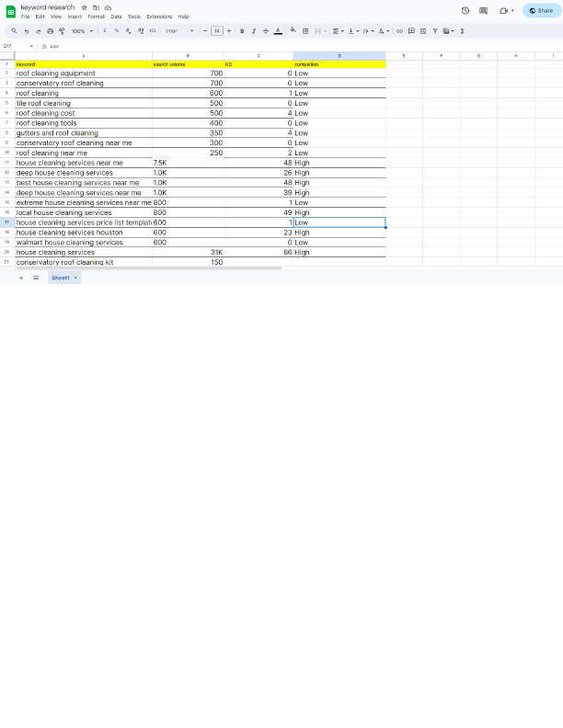Viewport: 563px width, 728px height.
Task: Insert a comment from toolbar
Action: tap(411, 31)
